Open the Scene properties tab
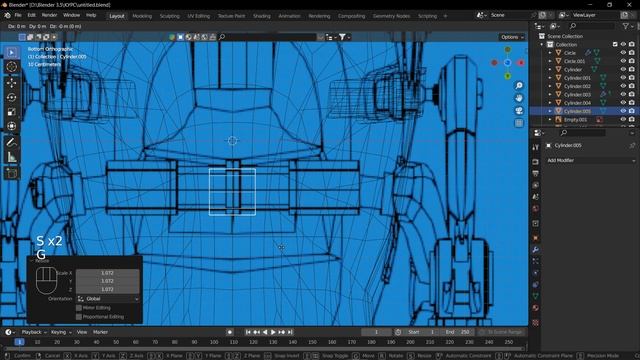Viewport: 640px width, 360px height. pyautogui.click(x=536, y=197)
